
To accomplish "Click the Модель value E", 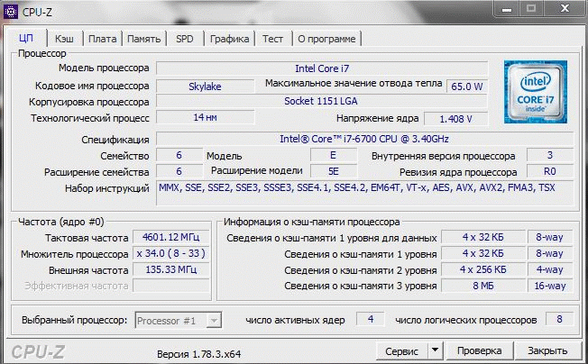I will [334, 155].
